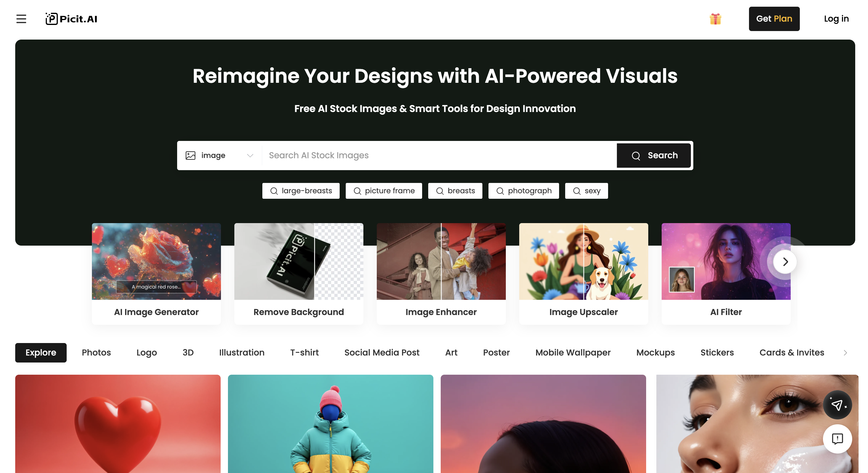
Task: Switch to the Social Media Post tab
Action: pos(382,352)
